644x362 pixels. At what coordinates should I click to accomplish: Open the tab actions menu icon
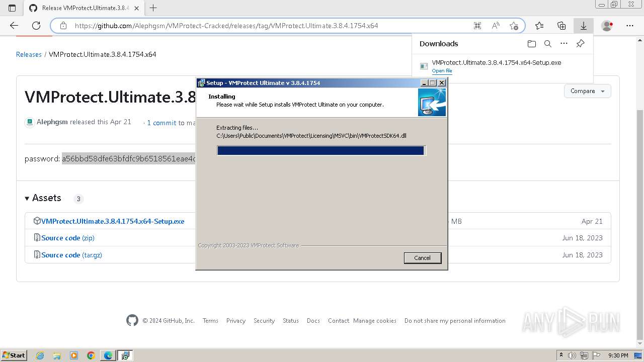click(x=12, y=8)
